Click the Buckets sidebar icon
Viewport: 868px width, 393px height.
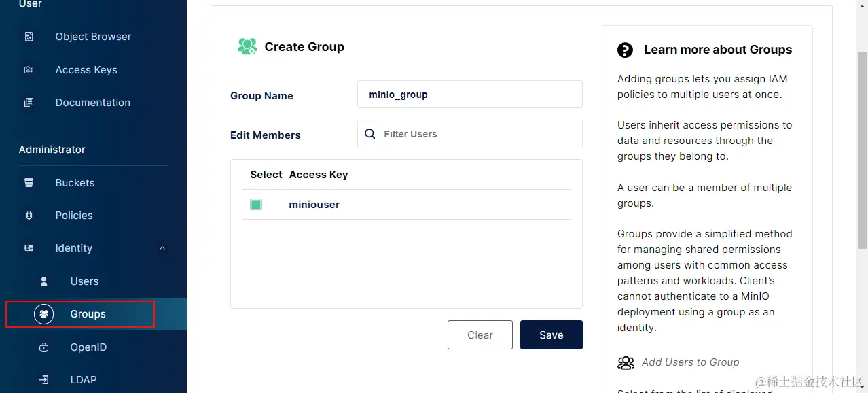pyautogui.click(x=29, y=183)
